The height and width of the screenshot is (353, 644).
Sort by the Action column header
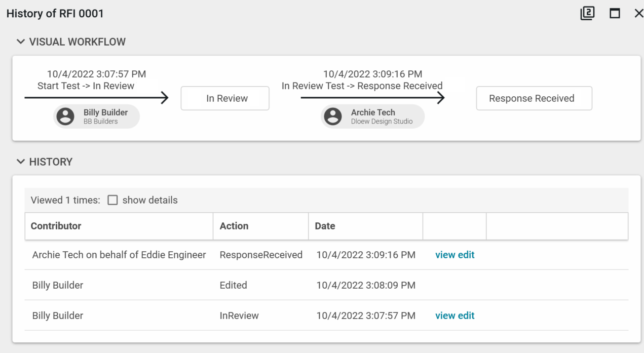click(234, 226)
